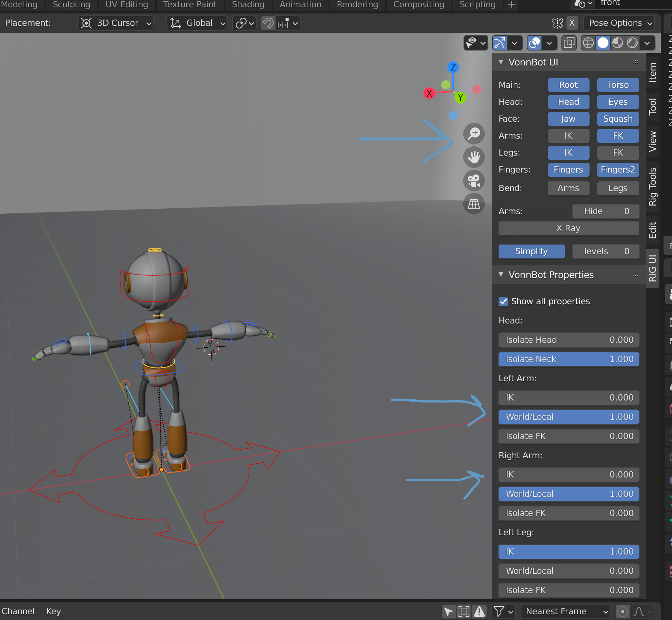Toggle camera view with the camera icon
Image resolution: width=672 pixels, height=620 pixels.
[x=474, y=181]
